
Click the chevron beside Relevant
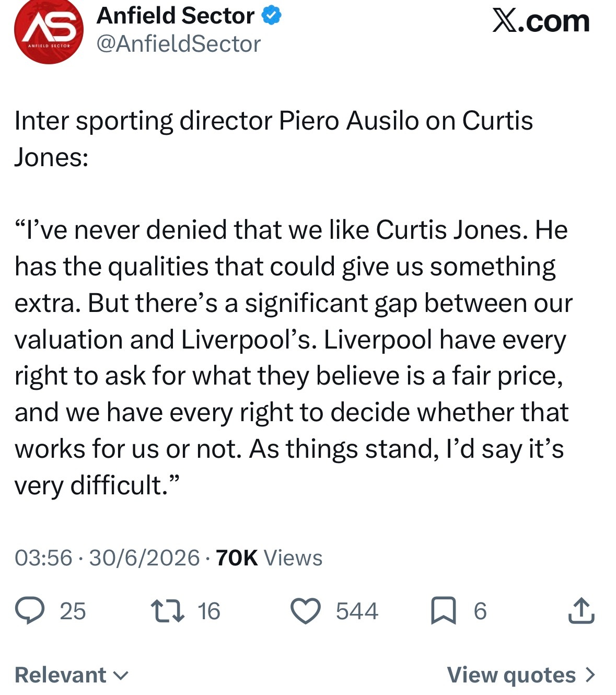pyautogui.click(x=121, y=676)
